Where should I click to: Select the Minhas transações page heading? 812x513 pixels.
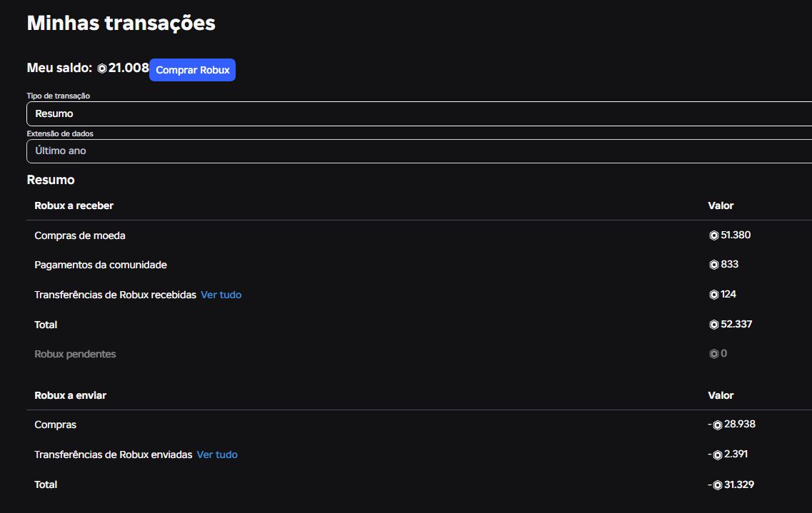pyautogui.click(x=121, y=24)
